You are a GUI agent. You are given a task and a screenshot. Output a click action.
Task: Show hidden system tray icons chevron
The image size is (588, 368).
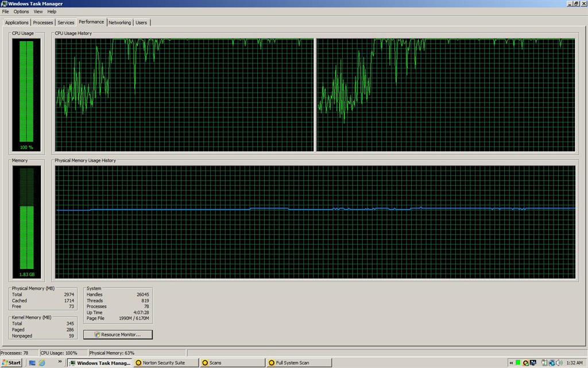(511, 363)
